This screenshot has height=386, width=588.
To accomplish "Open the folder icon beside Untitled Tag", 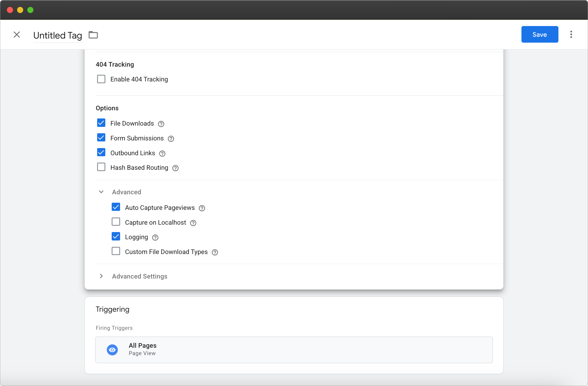I will 93,35.
